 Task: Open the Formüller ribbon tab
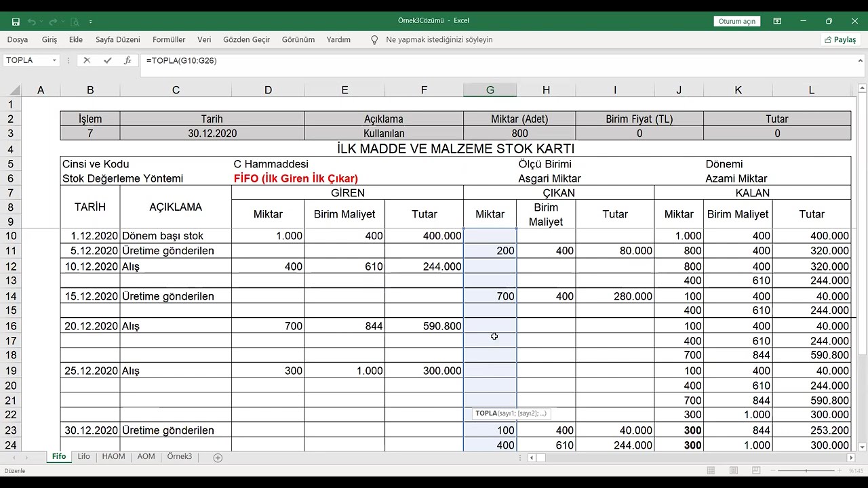pyautogui.click(x=169, y=40)
